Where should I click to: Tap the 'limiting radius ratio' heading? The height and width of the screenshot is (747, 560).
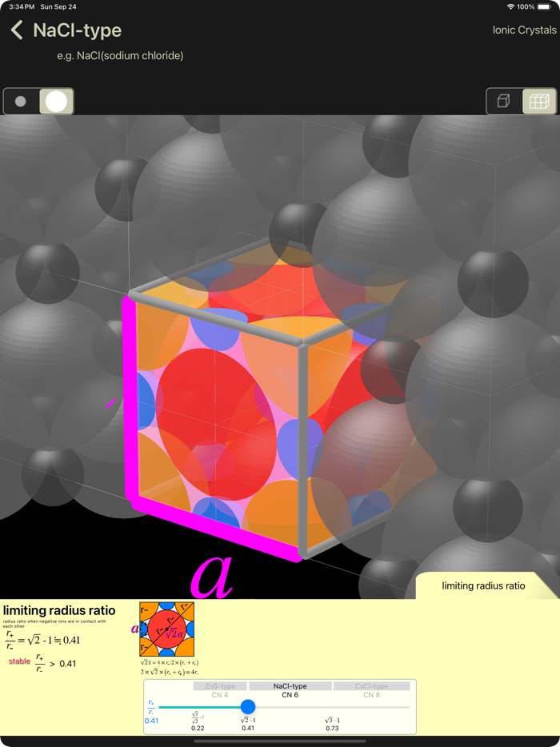click(59, 610)
